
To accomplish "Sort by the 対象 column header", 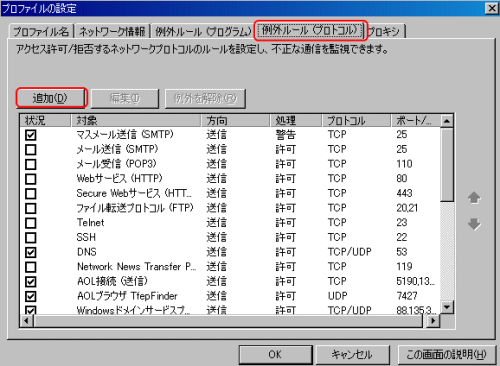I will 136,120.
